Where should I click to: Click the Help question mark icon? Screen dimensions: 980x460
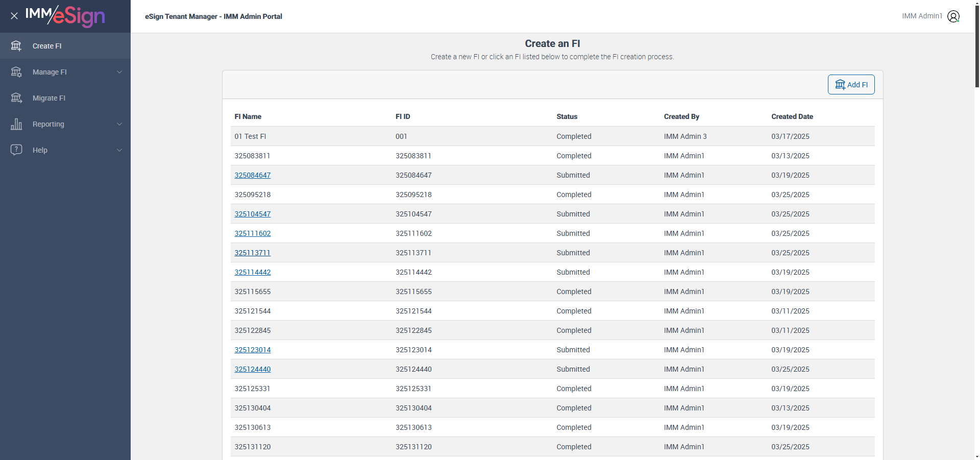16,150
